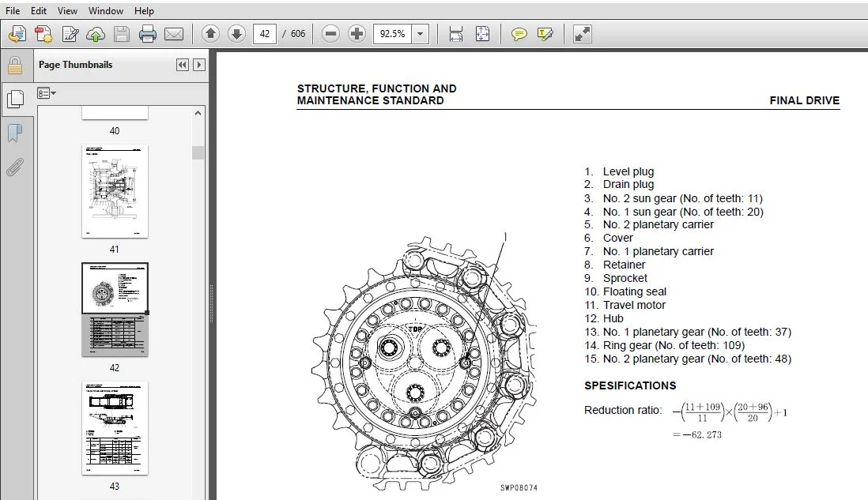Click the thumbnail panel scrollbar handle
The image size is (868, 500).
click(x=198, y=152)
